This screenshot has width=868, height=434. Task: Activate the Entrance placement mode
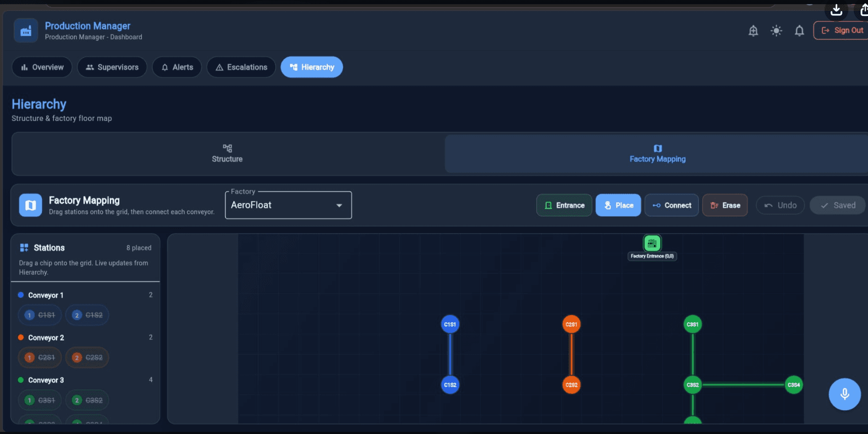(564, 205)
